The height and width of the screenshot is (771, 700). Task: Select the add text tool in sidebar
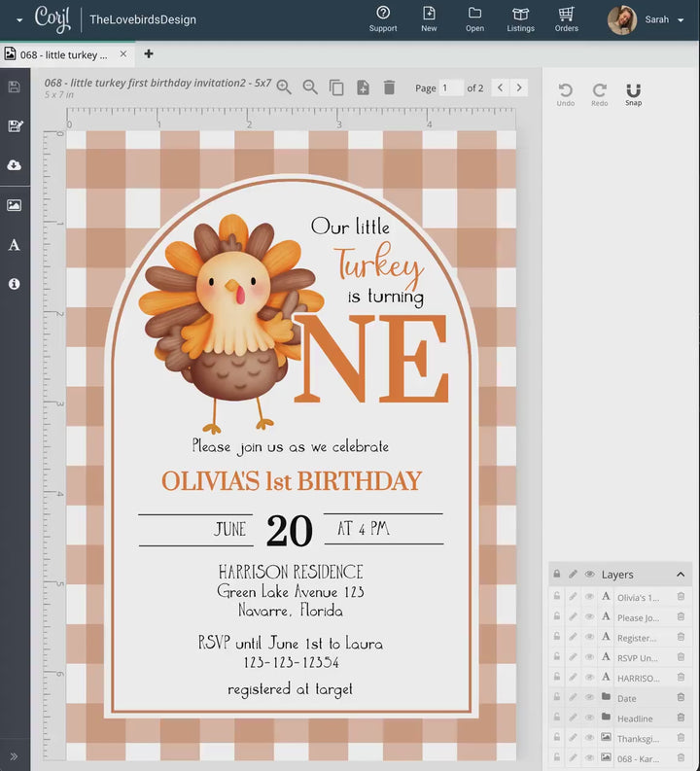click(14, 245)
